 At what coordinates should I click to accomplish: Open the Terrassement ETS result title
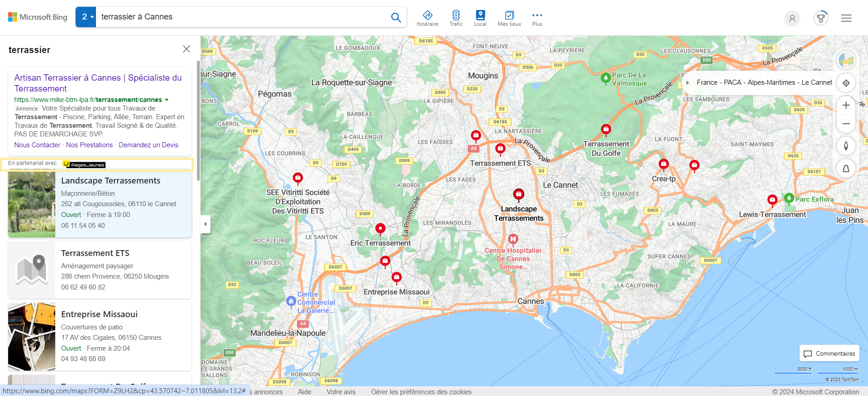click(95, 253)
